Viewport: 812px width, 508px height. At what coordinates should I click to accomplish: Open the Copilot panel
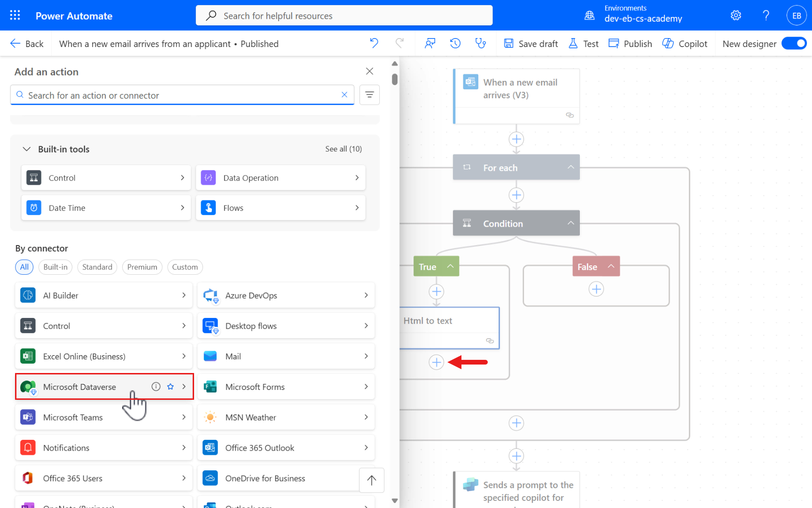pyautogui.click(x=685, y=44)
